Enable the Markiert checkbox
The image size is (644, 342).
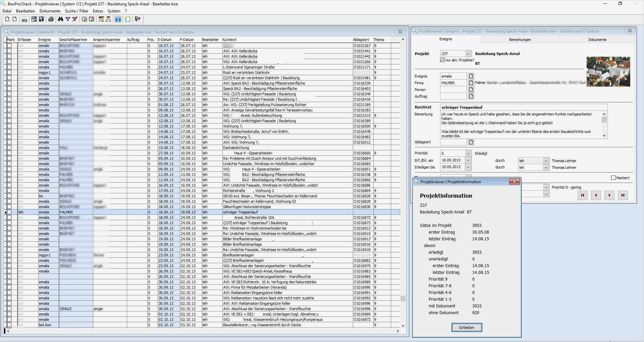point(613,178)
